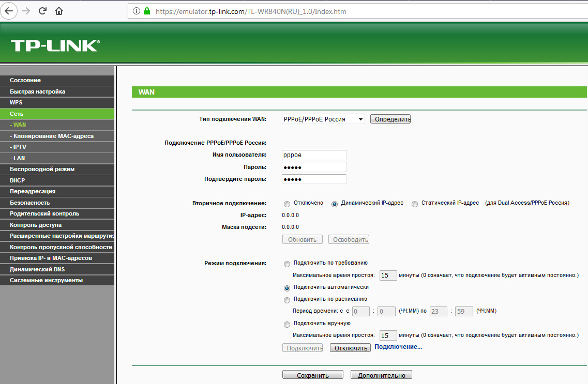Screen dimensions: 588x384
Task: Open Привязка IP- и MAC-адресов section
Action: (57, 258)
